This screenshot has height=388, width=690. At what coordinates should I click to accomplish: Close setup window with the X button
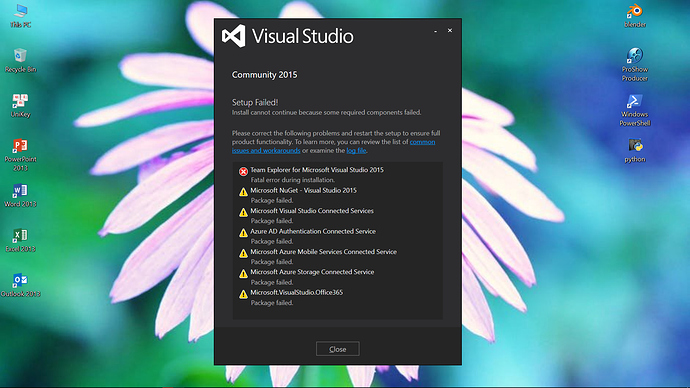coord(450,30)
